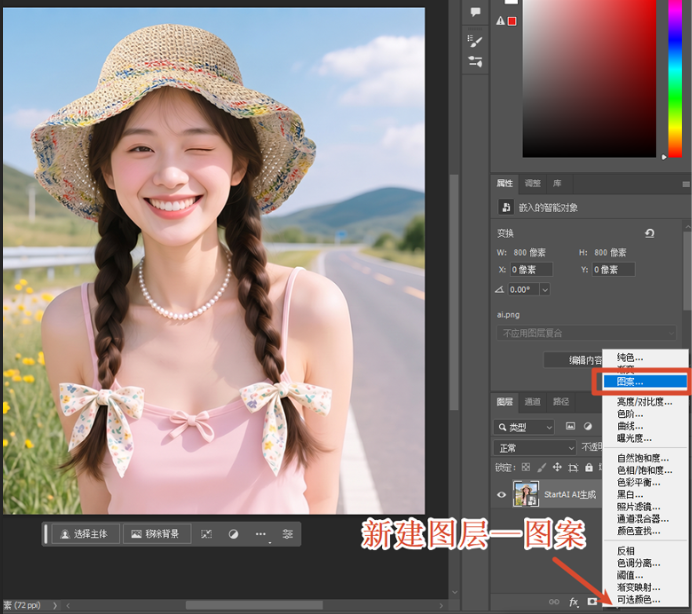This screenshot has height=614, width=692.
Task: Click the reset transform icon
Action: pos(649,233)
